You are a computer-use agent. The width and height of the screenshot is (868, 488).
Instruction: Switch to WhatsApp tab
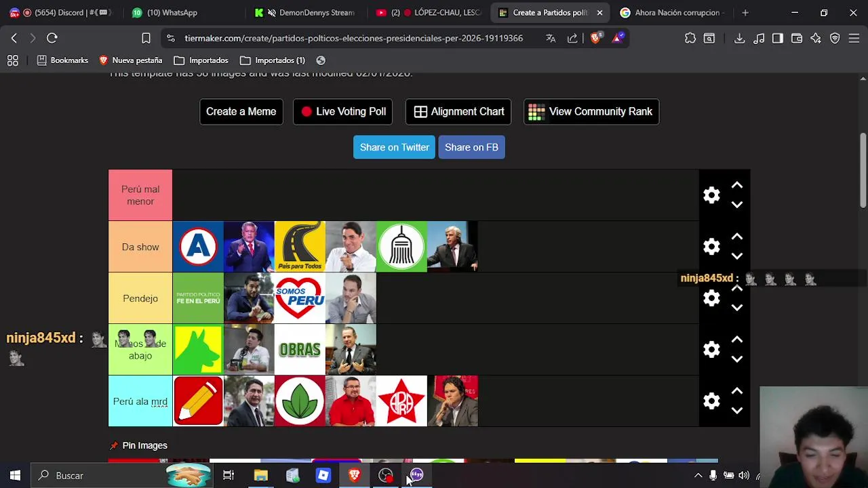point(183,12)
